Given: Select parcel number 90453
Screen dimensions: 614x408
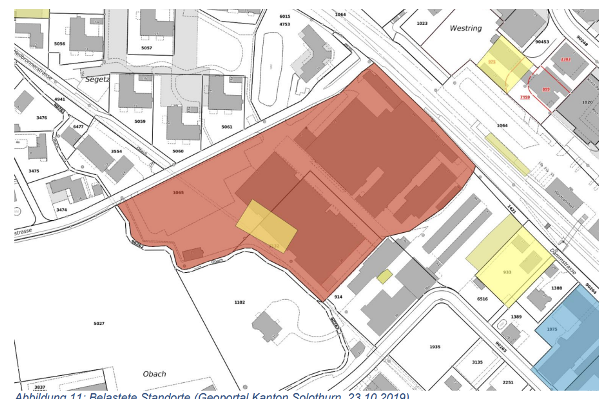Looking at the screenshot, I should tap(542, 42).
